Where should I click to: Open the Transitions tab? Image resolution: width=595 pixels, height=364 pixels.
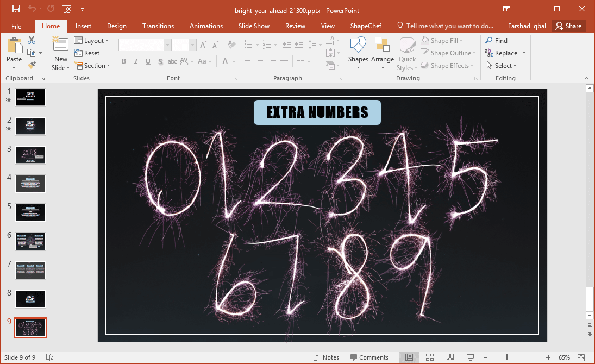[x=158, y=26]
